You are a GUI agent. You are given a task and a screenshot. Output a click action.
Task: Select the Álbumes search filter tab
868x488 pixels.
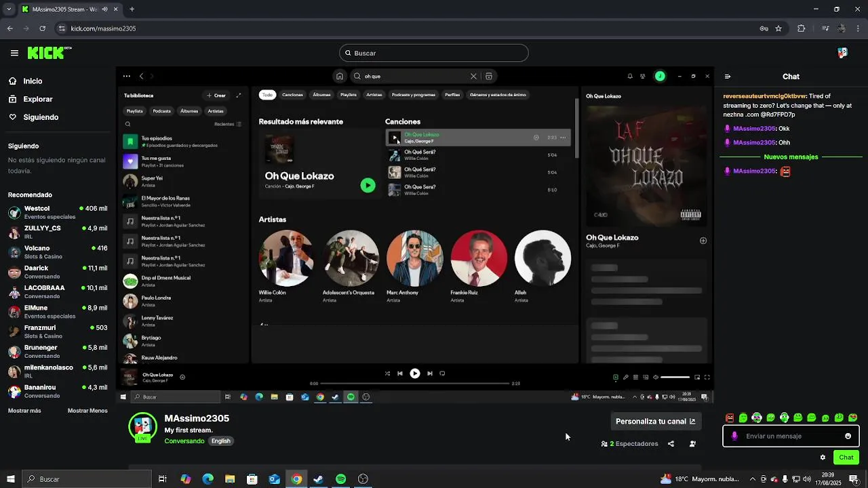tap(321, 95)
